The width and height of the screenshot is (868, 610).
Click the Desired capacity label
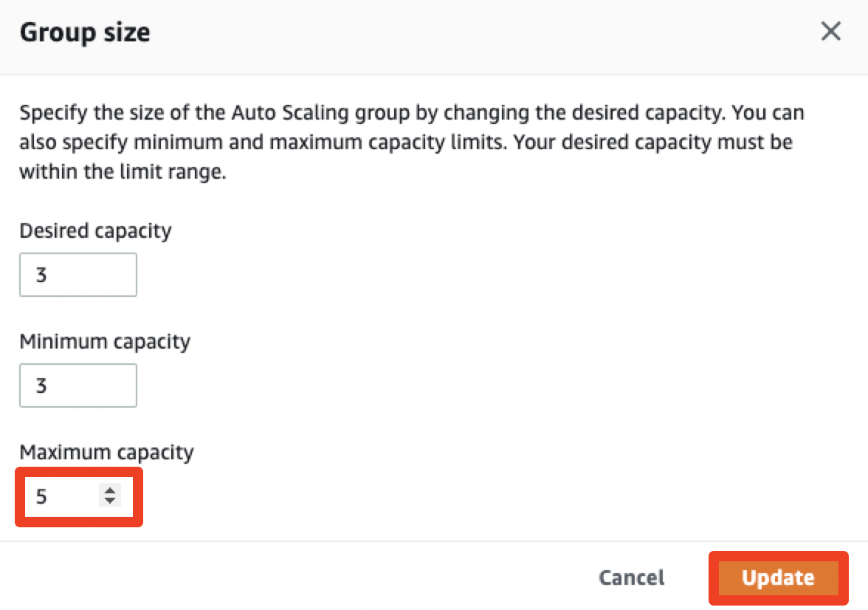[95, 230]
